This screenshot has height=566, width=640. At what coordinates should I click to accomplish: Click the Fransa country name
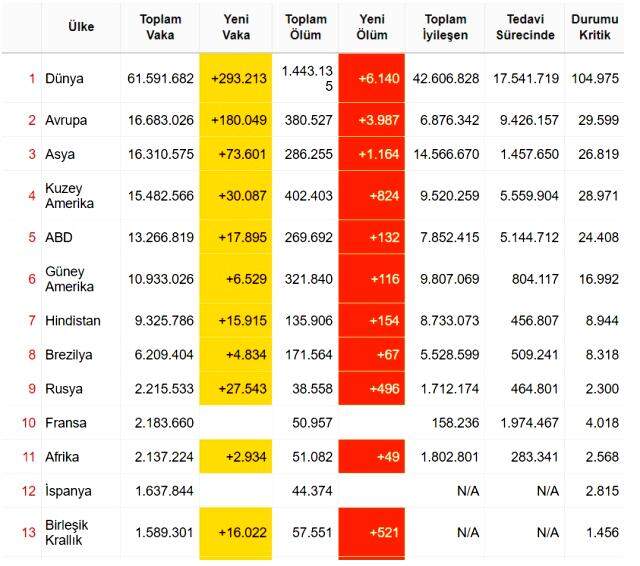pos(66,423)
